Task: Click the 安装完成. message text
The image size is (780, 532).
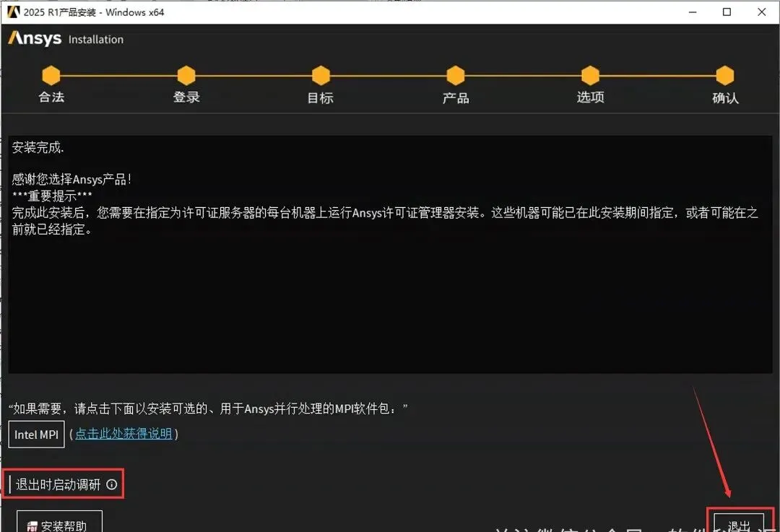Action: pos(38,148)
